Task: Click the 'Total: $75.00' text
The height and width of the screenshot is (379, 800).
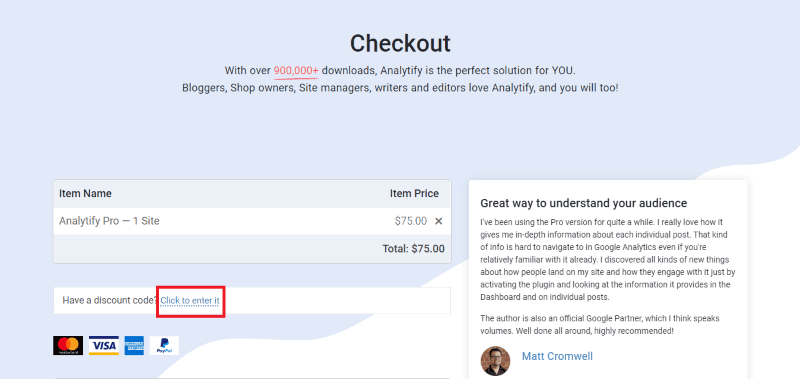Action: tap(413, 249)
